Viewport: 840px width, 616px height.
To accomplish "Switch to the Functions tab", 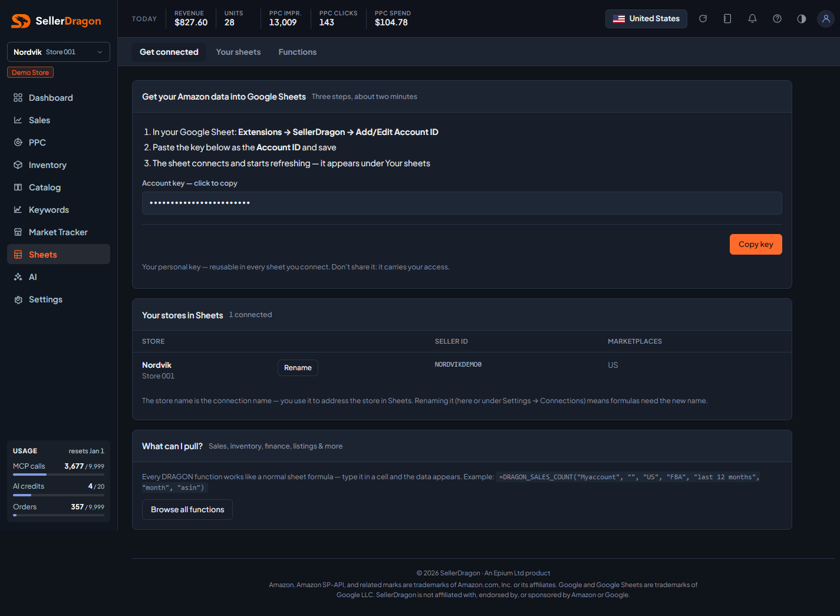I will click(x=298, y=52).
